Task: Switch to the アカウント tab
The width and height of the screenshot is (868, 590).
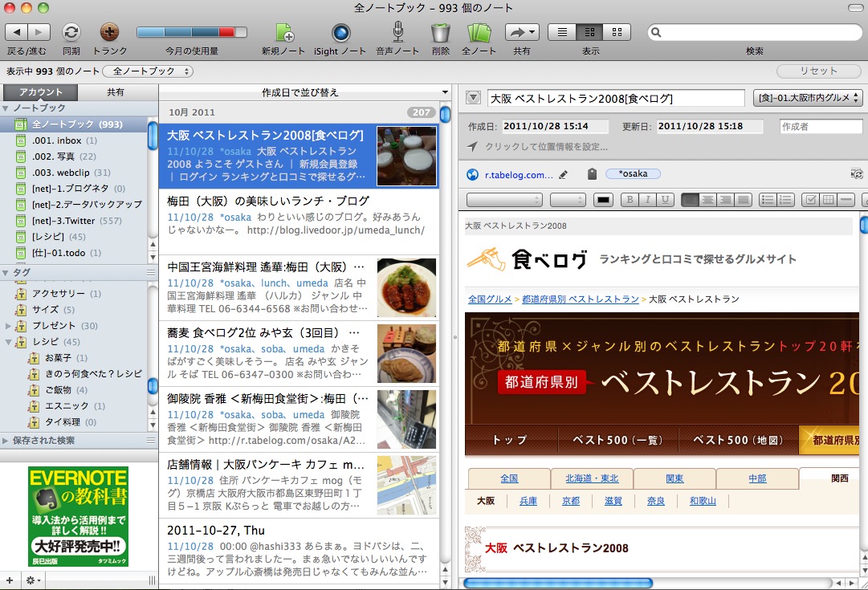Action: (x=40, y=92)
